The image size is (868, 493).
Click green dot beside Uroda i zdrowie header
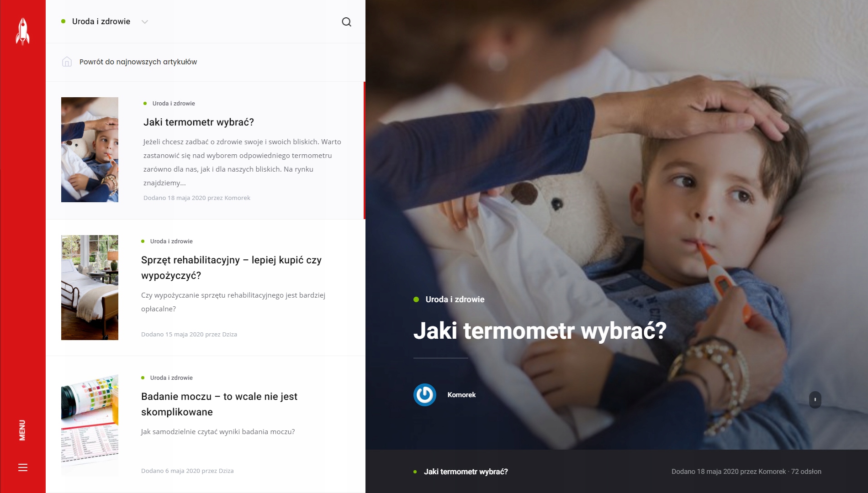click(64, 21)
